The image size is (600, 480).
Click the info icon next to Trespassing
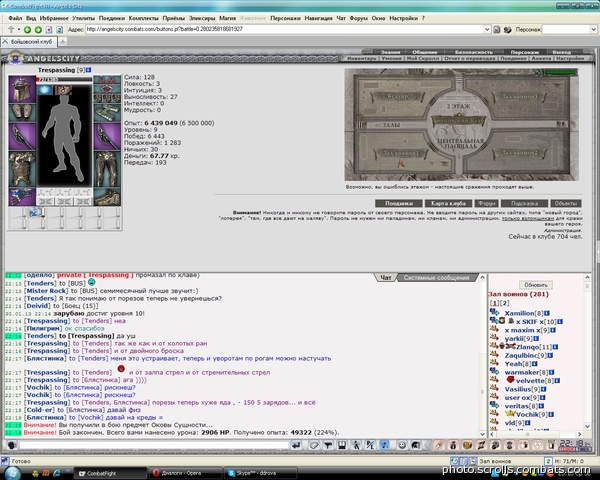pyautogui.click(x=89, y=70)
